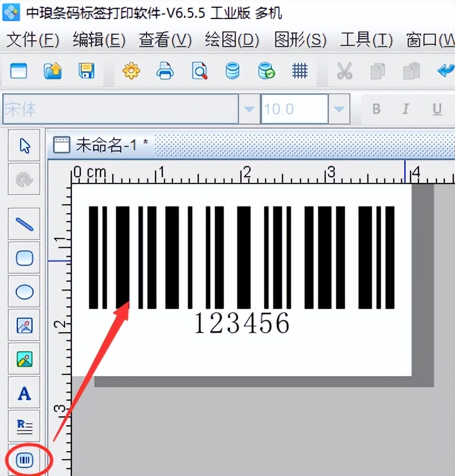The width and height of the screenshot is (455, 476).
Task: Select the ellipse drawing tool
Action: tap(24, 291)
